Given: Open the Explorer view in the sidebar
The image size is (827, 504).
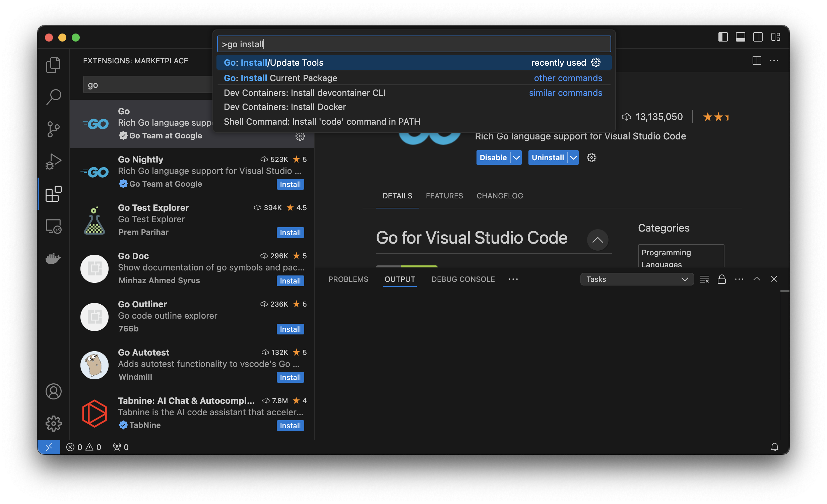Looking at the screenshot, I should coord(53,64).
